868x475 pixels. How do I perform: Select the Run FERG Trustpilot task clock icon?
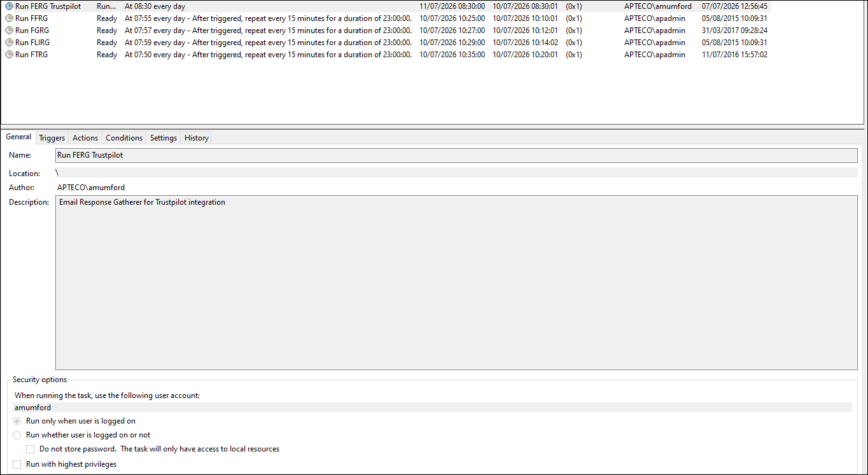coord(9,6)
